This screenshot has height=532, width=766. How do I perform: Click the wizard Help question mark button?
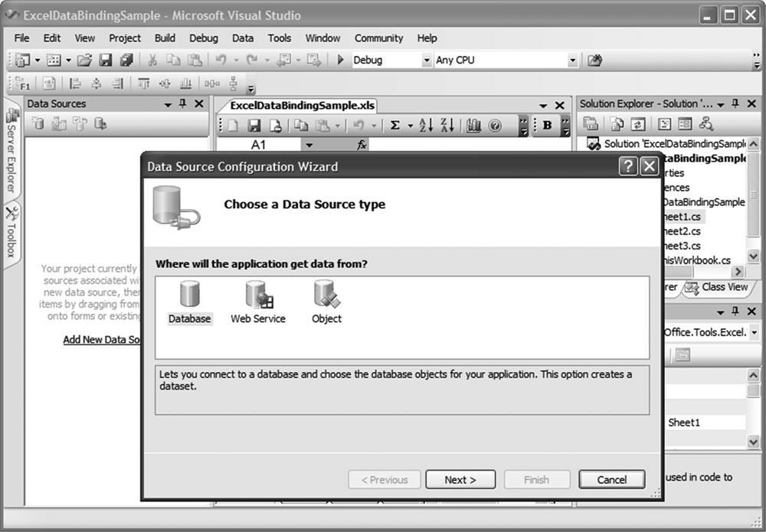(x=628, y=166)
